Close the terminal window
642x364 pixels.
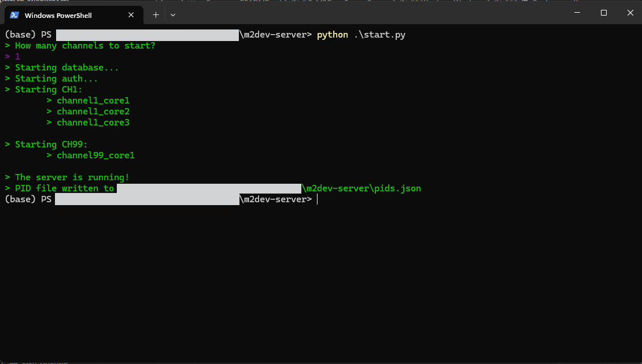point(629,13)
